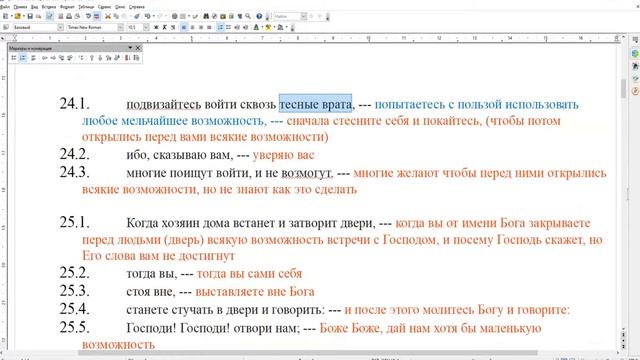Screen dimensions: 640x360
Task: Open the Вставка menu
Action: tap(49, 7)
